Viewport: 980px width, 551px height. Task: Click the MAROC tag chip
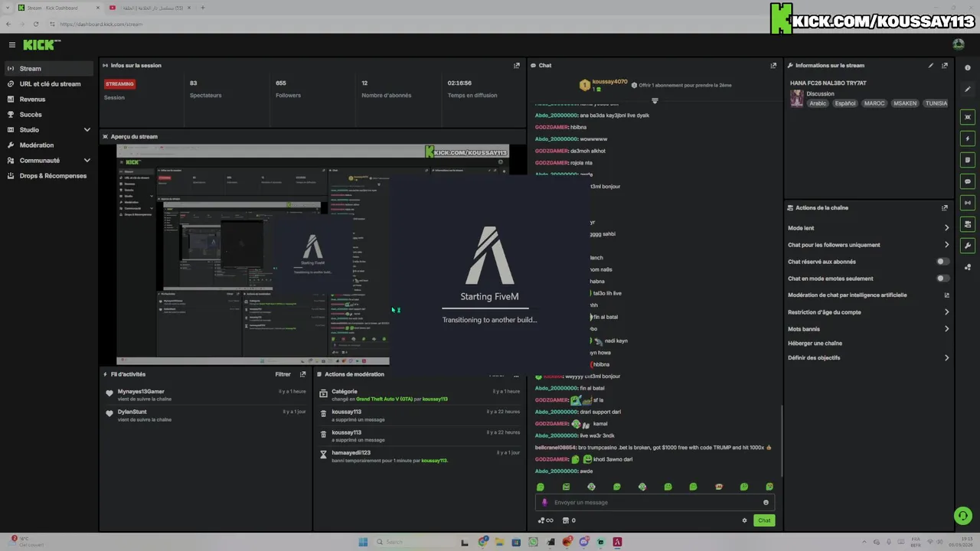point(874,103)
